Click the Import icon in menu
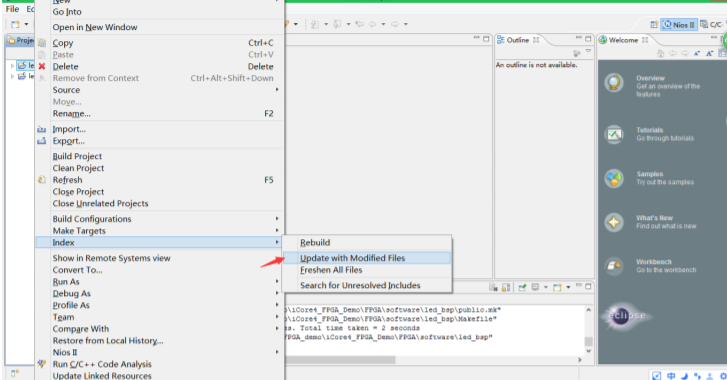This screenshot has height=380, width=727. pos(42,129)
